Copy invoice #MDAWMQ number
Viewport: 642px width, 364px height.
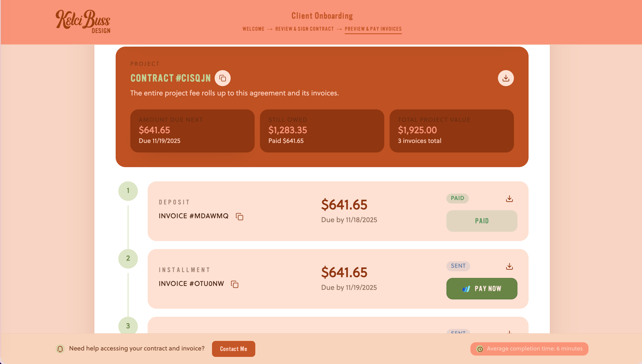[240, 216]
